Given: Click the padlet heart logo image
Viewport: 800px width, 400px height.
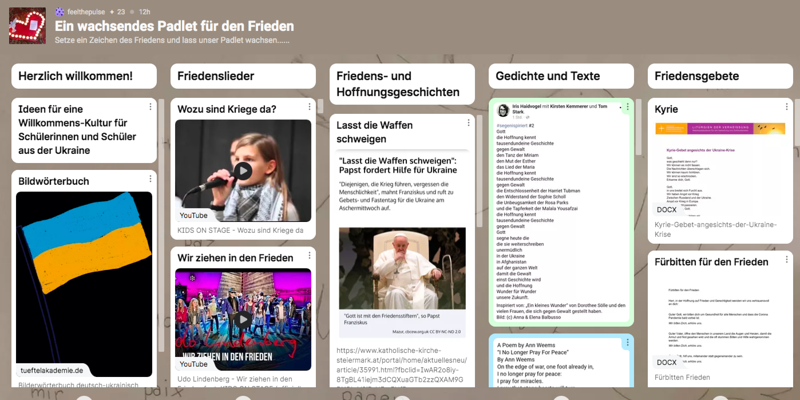Looking at the screenshot, I should click(x=27, y=24).
